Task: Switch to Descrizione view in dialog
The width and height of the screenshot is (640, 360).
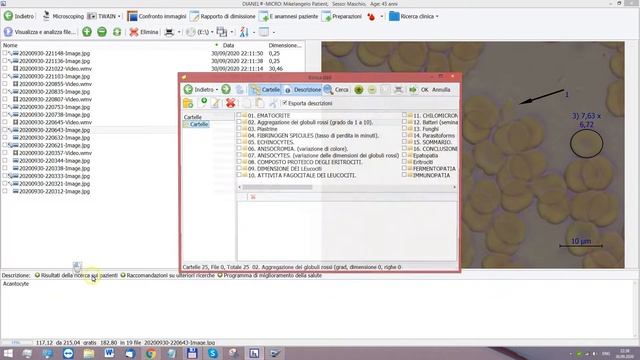Action: [x=302, y=89]
